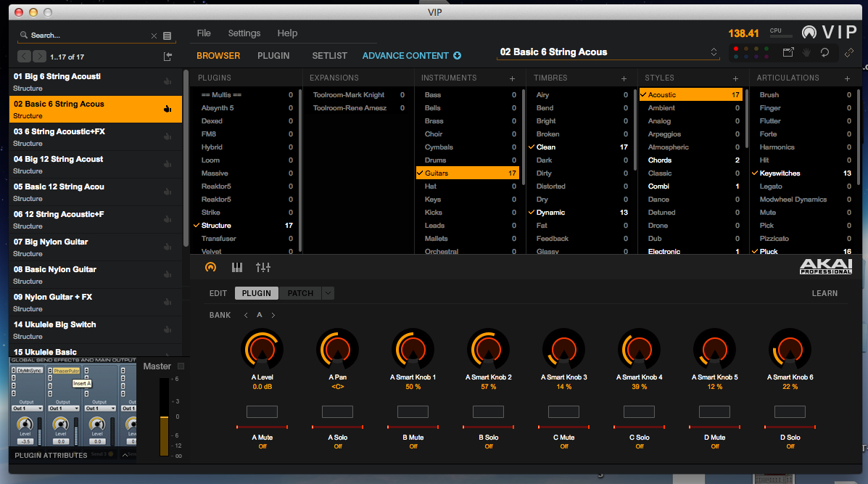Add a tag with Instruments plus icon

512,78
